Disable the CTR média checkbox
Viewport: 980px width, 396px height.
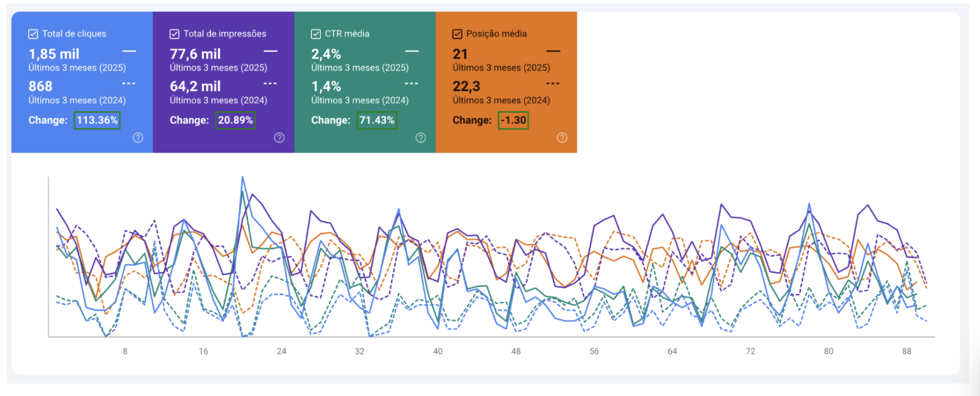coord(316,33)
